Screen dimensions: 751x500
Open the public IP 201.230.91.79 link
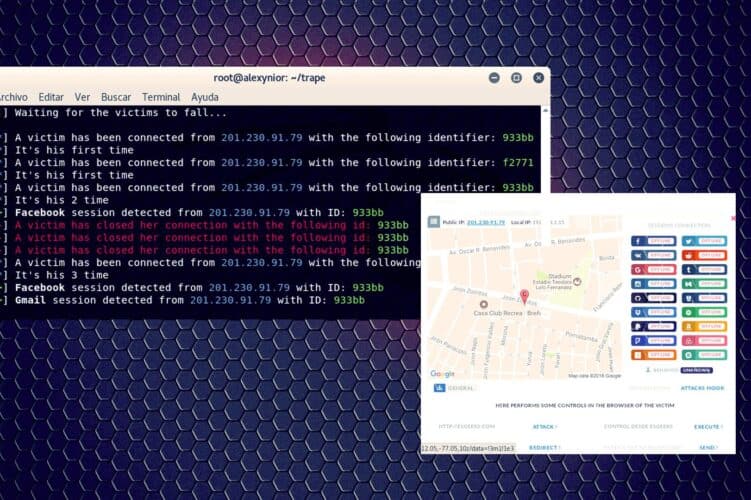pos(486,222)
